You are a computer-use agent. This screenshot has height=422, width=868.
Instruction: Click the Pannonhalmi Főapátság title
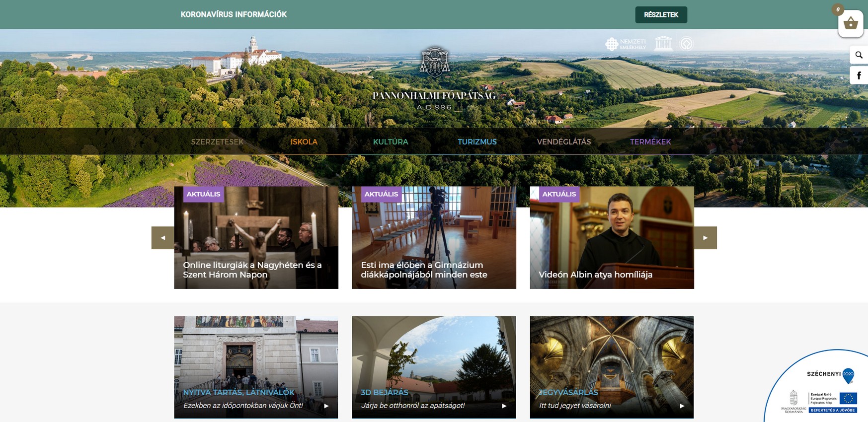pyautogui.click(x=434, y=95)
